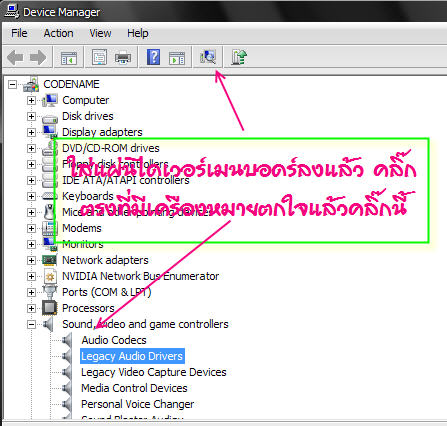Screen dimensions: 447x426
Task: Expand the DVD/CD-ROM drives category
Action: [x=31, y=148]
